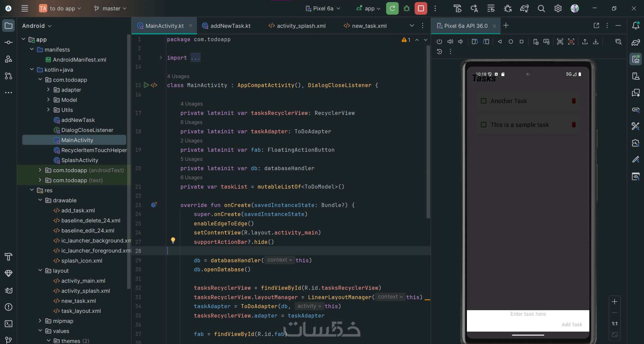
Task: Open the Logcat tool window
Action: [9, 290]
